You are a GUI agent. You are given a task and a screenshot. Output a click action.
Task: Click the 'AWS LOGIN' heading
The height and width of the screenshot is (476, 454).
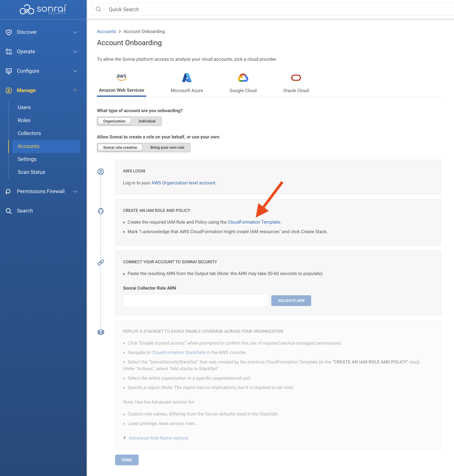point(134,171)
